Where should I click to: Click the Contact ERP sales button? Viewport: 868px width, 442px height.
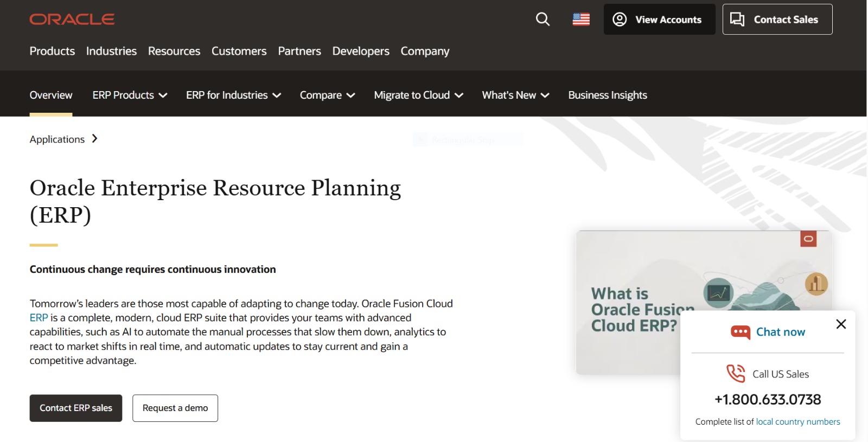pyautogui.click(x=76, y=408)
